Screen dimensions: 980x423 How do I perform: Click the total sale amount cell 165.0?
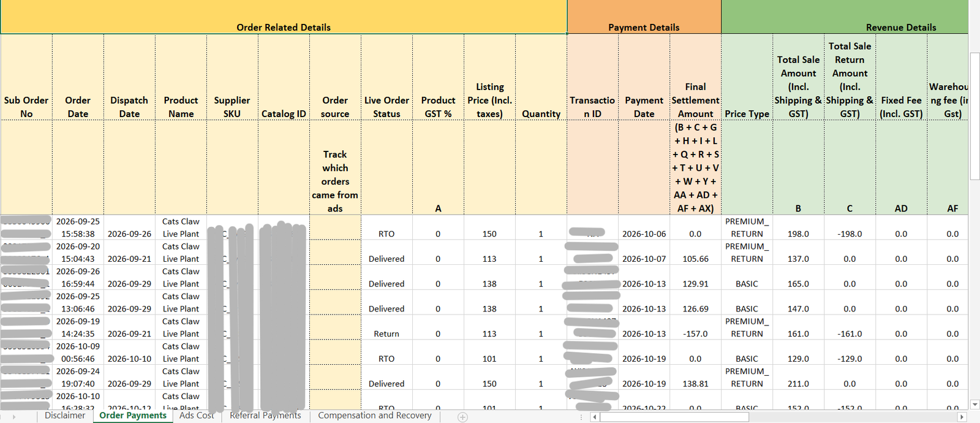coord(798,278)
